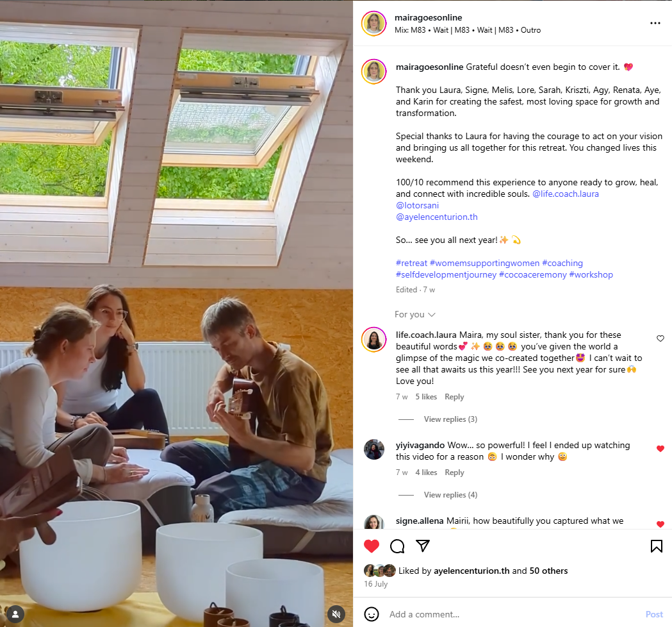
Task: Save the post with the bookmark icon
Action: pos(656,546)
